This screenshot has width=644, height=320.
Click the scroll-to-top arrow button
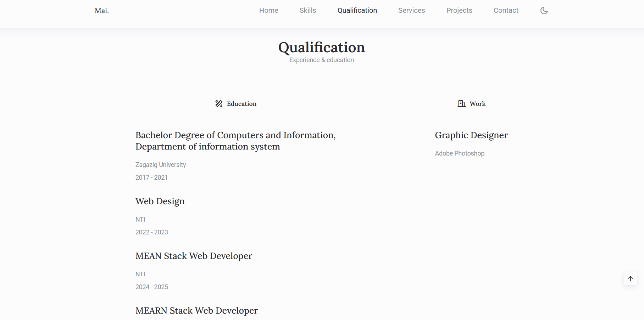click(x=630, y=278)
